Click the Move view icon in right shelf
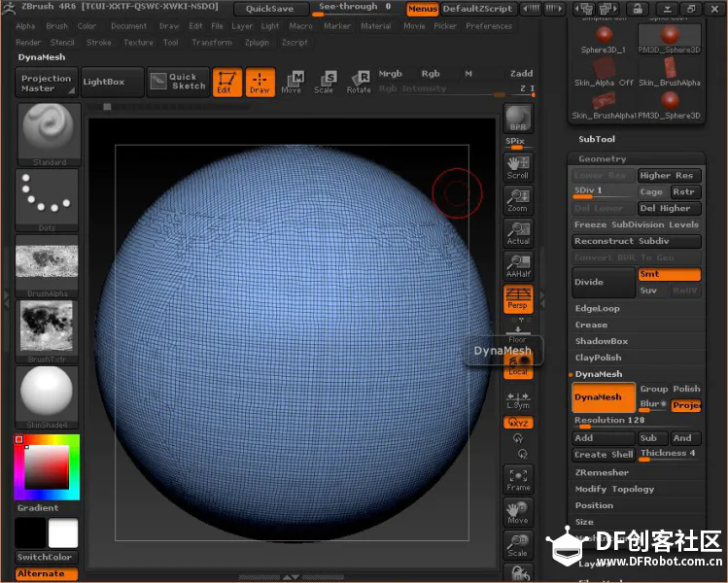This screenshot has height=583, width=728. pos(518,512)
